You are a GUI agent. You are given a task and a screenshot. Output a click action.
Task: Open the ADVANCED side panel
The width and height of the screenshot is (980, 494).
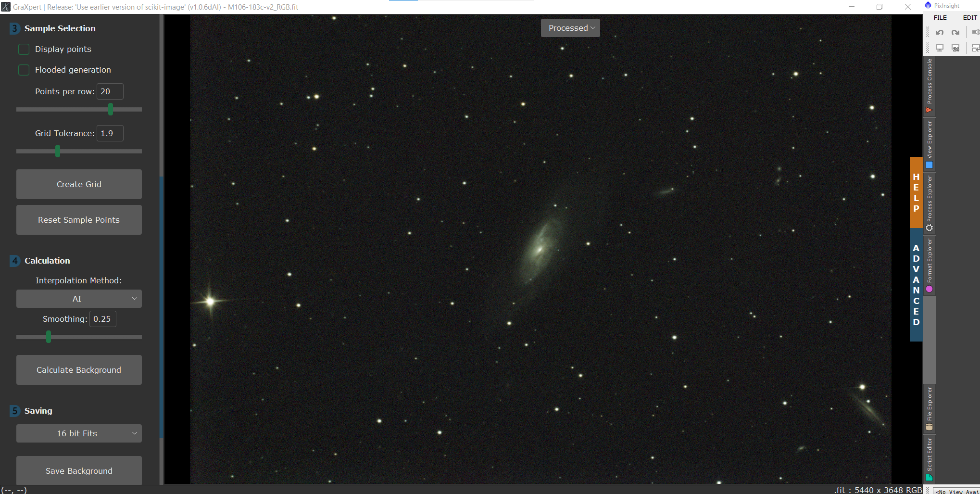(x=916, y=285)
